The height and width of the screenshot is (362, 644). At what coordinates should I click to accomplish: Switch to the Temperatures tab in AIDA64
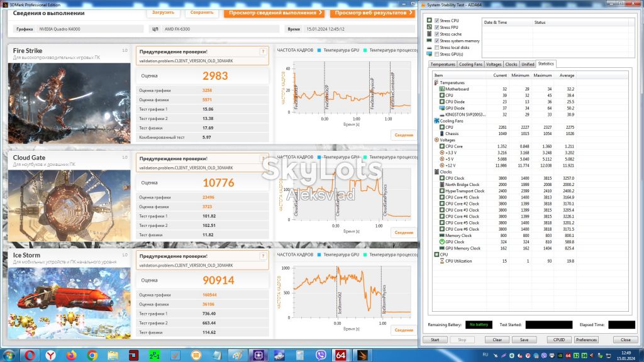pos(443,65)
